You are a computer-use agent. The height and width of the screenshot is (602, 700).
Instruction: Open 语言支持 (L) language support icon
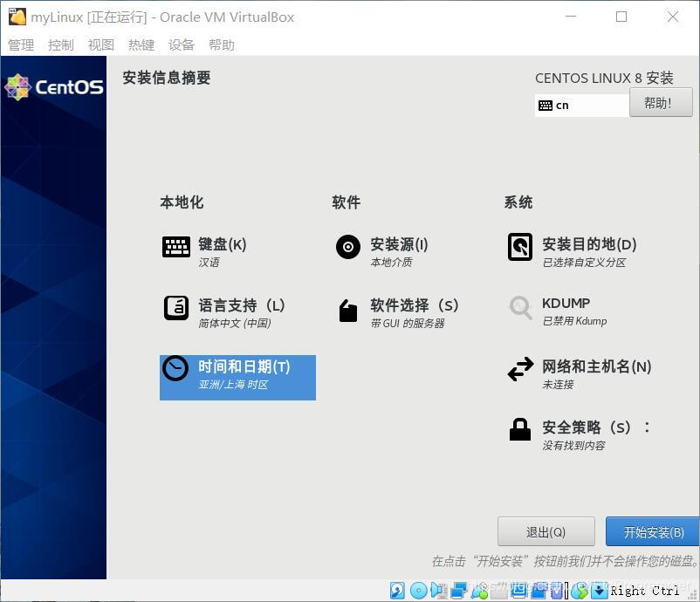[x=176, y=308]
